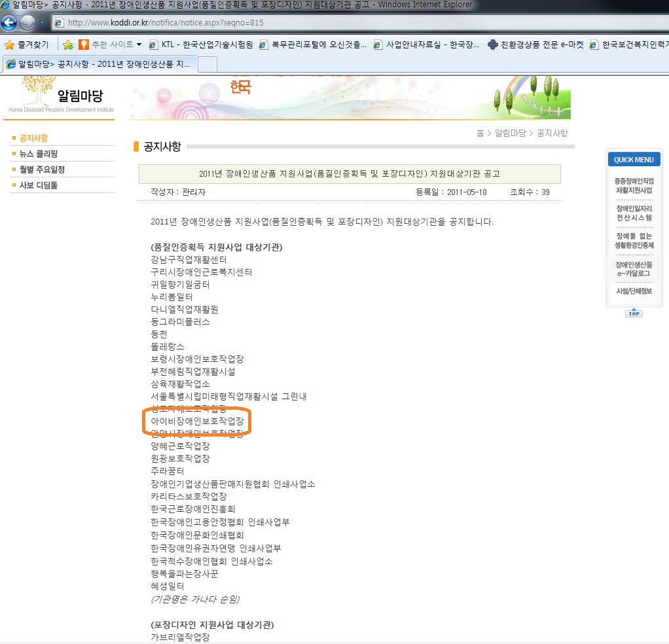Select 공지사항 in the left menu
669x644 pixels.
coord(33,138)
